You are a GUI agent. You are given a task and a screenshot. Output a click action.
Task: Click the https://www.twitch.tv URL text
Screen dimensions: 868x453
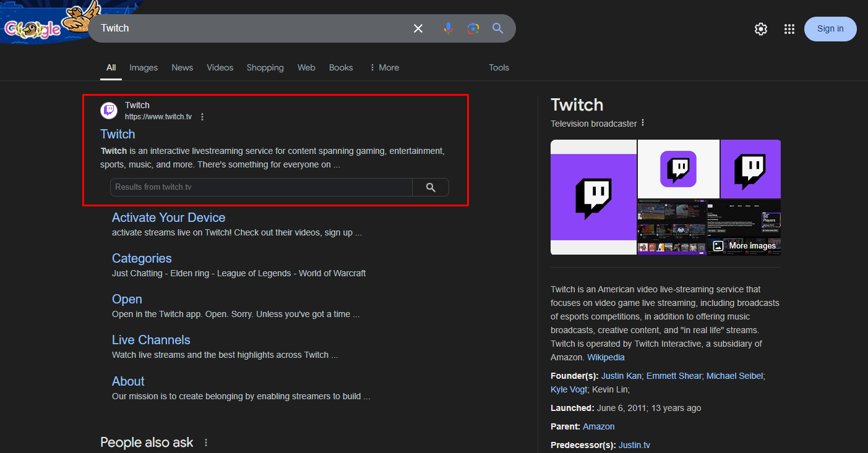pos(158,117)
